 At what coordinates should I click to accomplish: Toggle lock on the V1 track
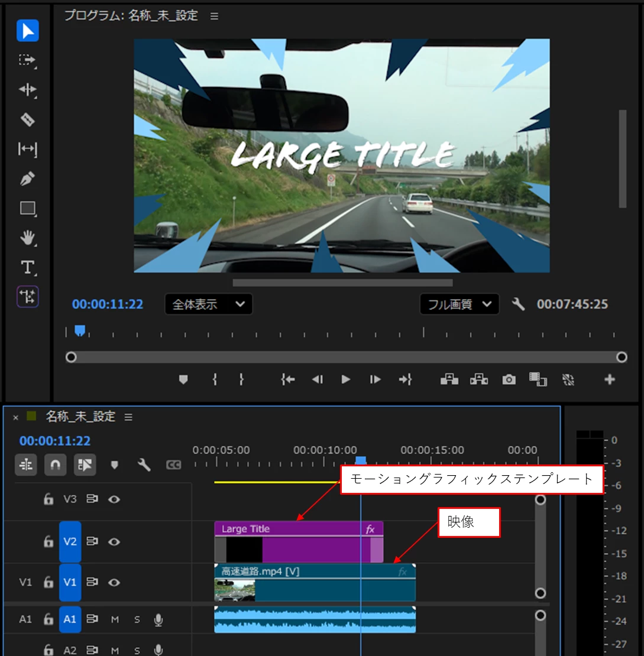[48, 582]
